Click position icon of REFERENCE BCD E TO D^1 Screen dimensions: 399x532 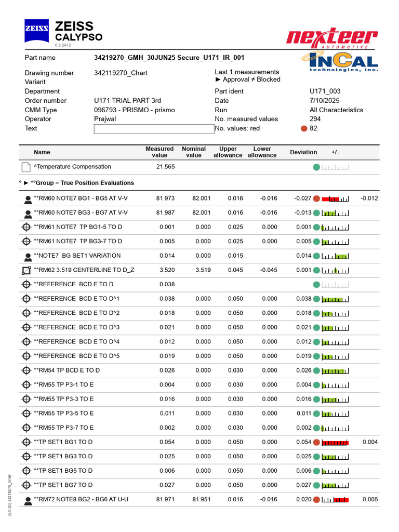coord(26,299)
